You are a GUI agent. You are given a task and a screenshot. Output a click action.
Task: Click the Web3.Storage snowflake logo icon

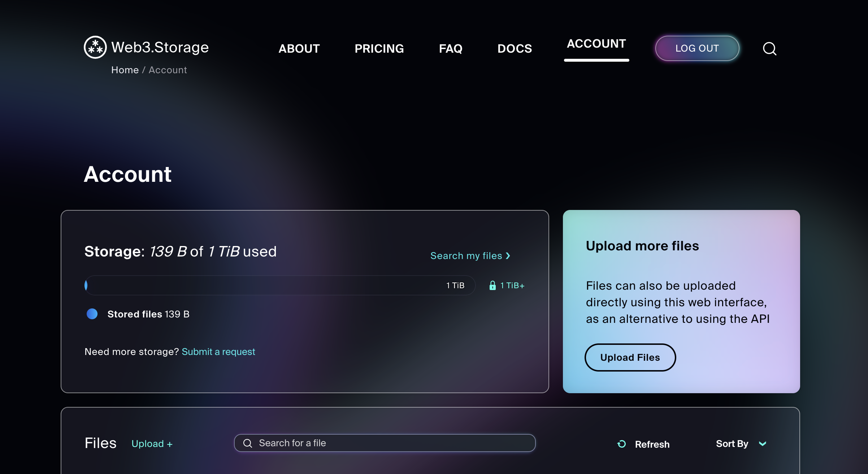coord(95,47)
